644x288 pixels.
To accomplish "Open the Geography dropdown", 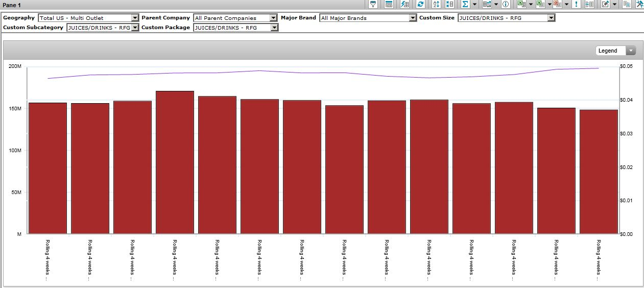I will pyautogui.click(x=135, y=18).
